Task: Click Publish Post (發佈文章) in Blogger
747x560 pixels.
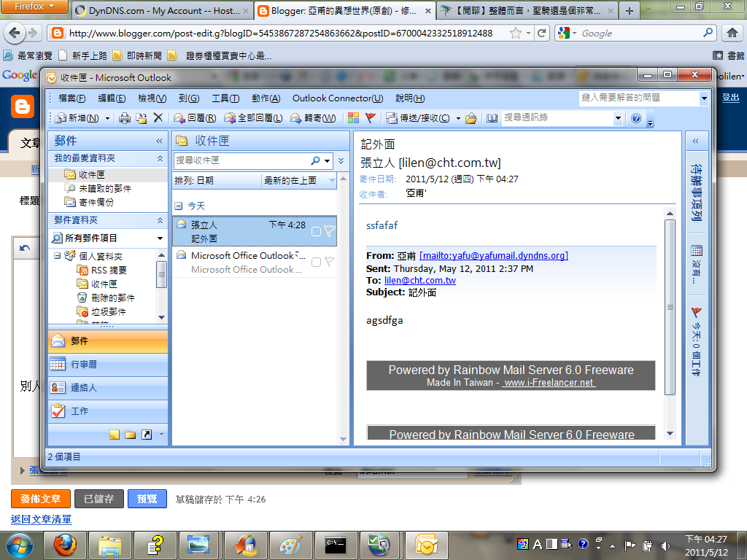Action: point(41,499)
